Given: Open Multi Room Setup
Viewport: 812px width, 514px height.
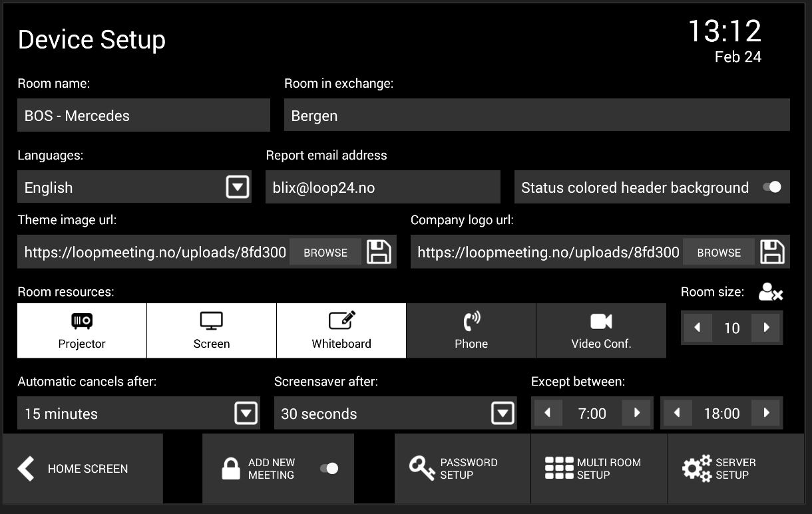Looking at the screenshot, I should click(x=599, y=469).
